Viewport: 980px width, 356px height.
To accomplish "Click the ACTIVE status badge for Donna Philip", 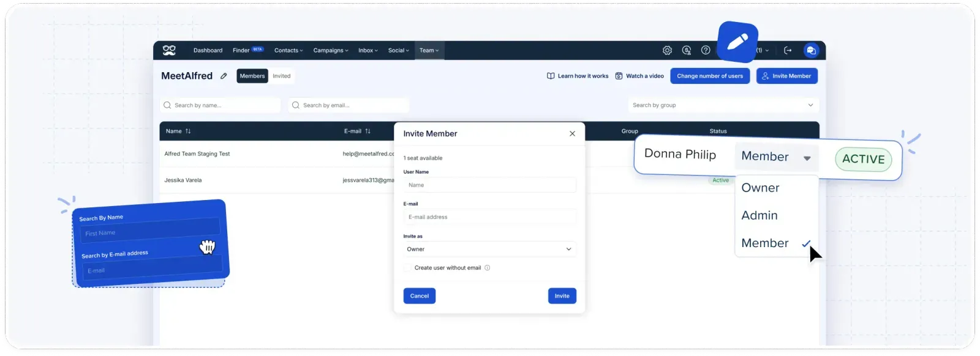I will point(864,159).
